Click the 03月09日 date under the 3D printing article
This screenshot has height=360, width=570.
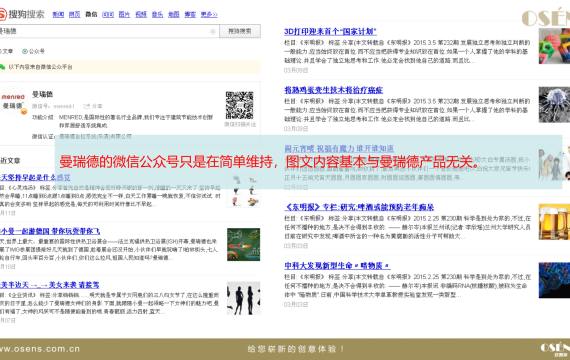coord(296,70)
